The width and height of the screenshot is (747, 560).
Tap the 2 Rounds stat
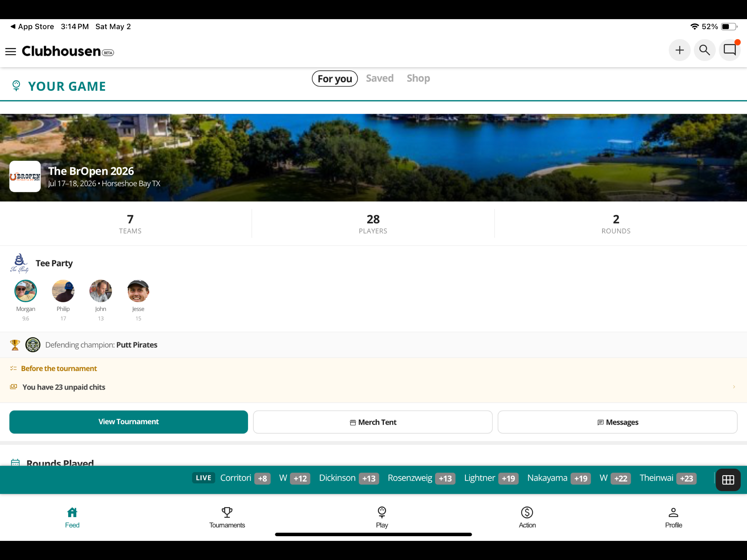coord(616,224)
